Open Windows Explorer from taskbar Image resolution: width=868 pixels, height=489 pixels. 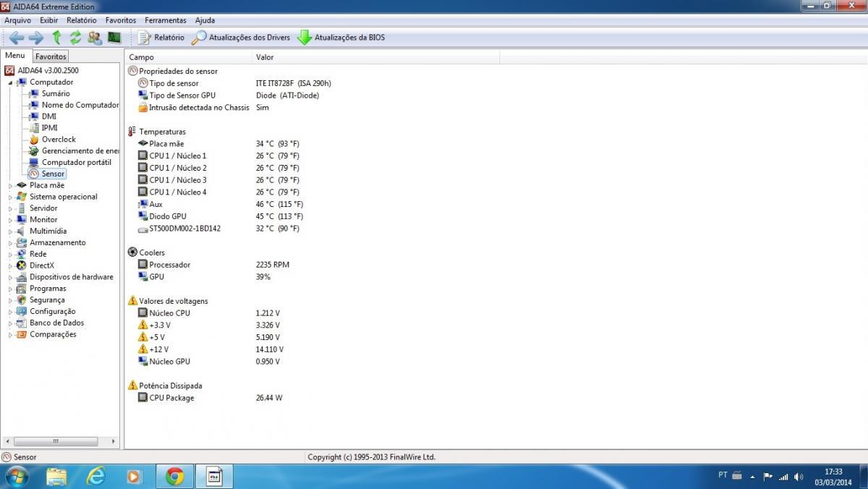(x=56, y=476)
